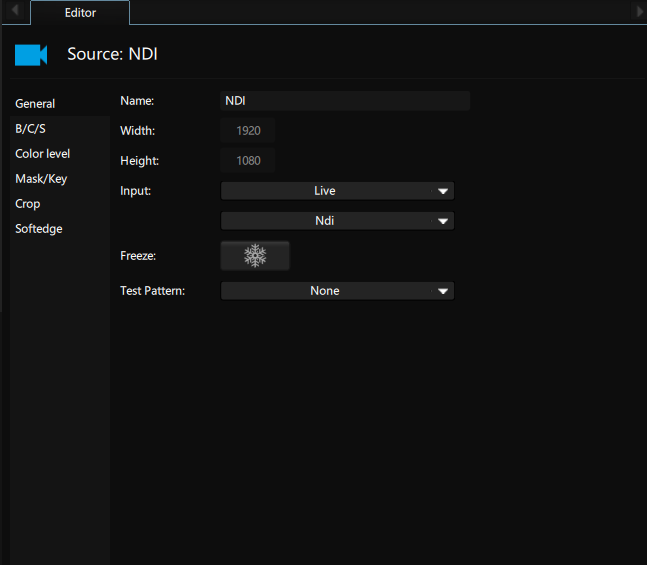Open the Input Live dropdown
The height and width of the screenshot is (565, 647).
(337, 191)
